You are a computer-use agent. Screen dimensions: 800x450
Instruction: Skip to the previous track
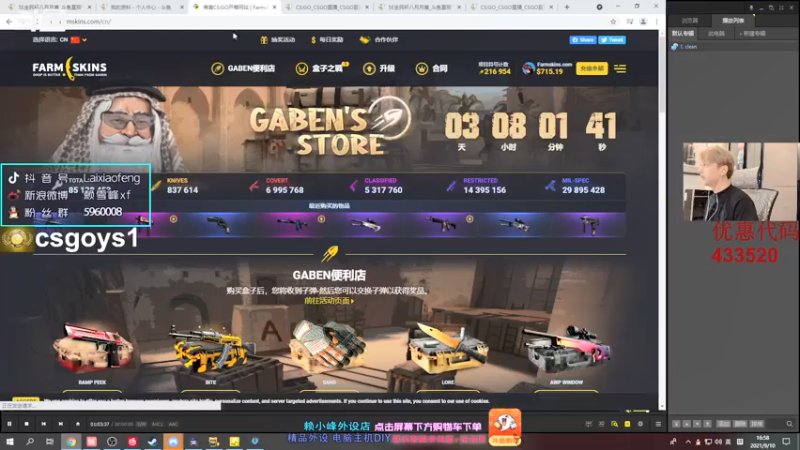coord(43,424)
